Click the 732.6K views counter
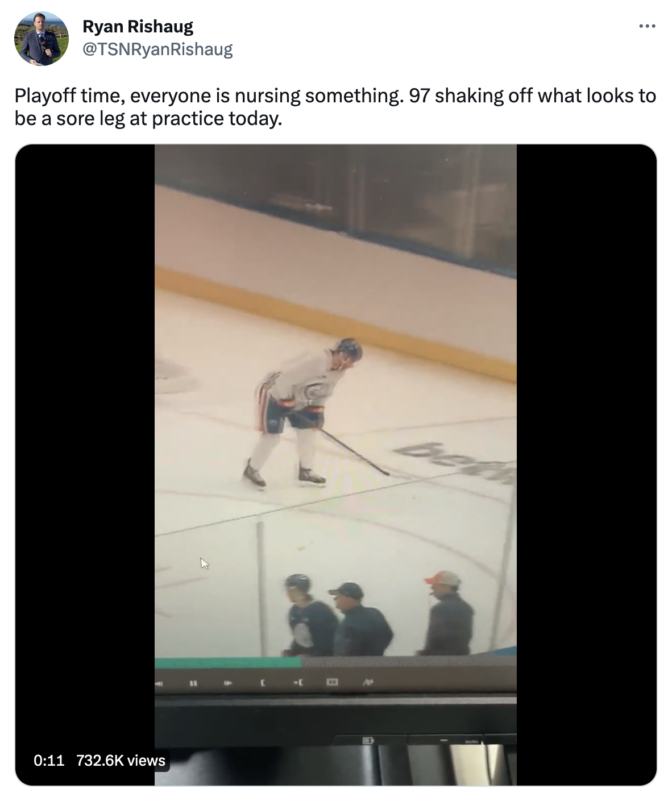The width and height of the screenshot is (672, 797). [x=121, y=760]
